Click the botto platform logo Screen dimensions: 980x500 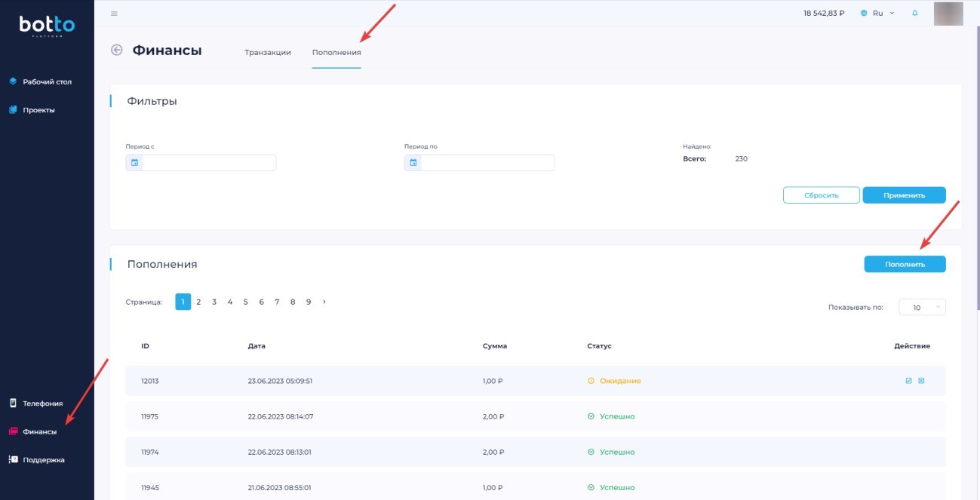(47, 27)
